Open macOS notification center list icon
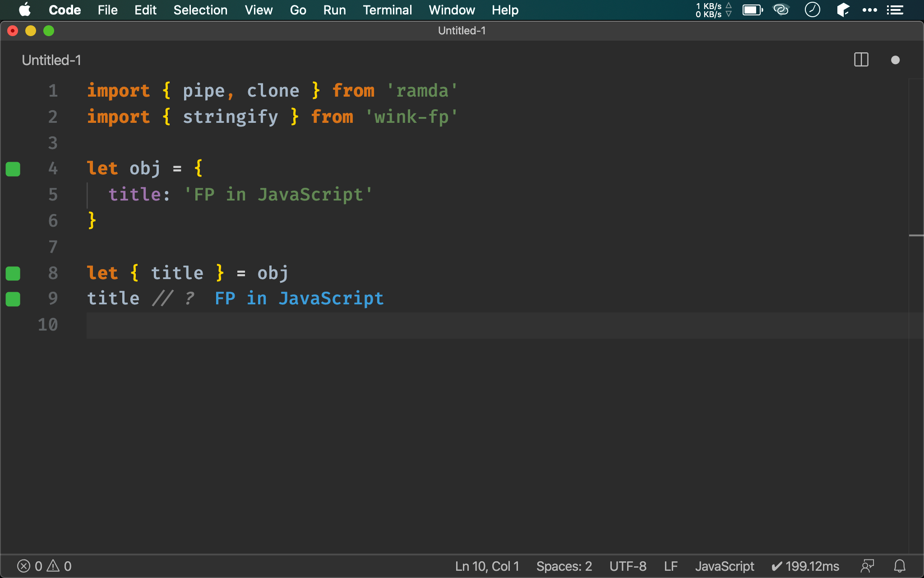This screenshot has width=924, height=578. coord(895,10)
